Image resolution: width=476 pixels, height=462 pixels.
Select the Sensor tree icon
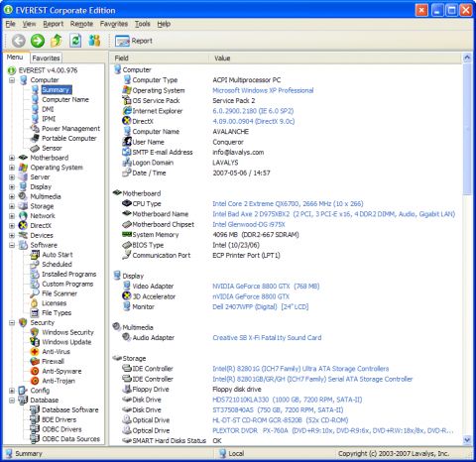point(35,148)
